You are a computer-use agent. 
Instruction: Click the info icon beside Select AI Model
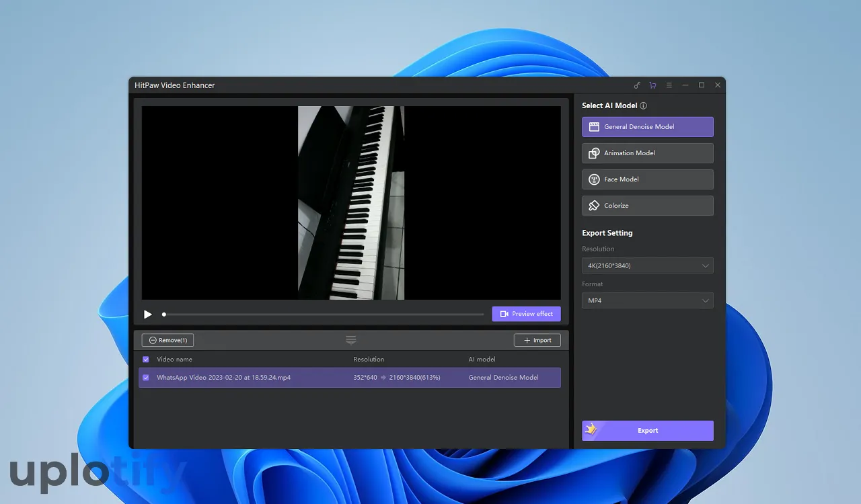(x=643, y=106)
